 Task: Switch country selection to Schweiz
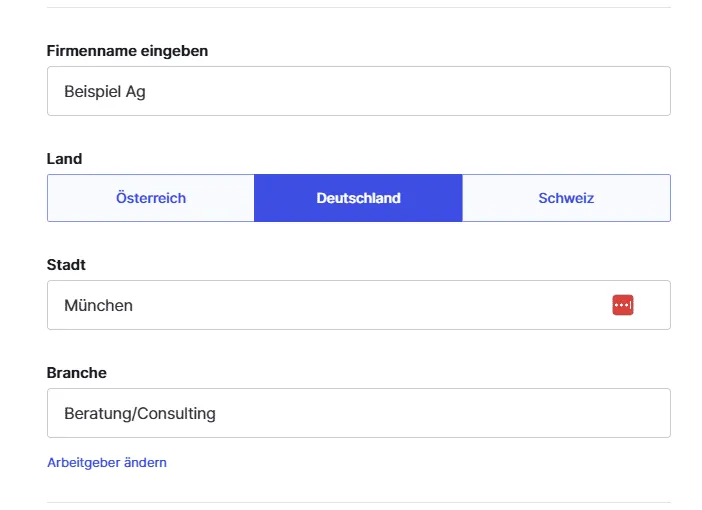(566, 198)
